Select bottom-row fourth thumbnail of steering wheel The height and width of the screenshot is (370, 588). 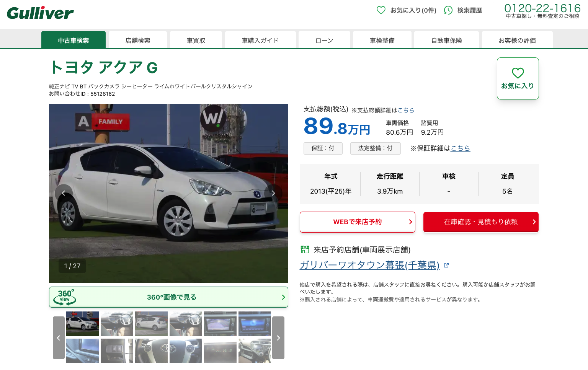click(x=186, y=351)
